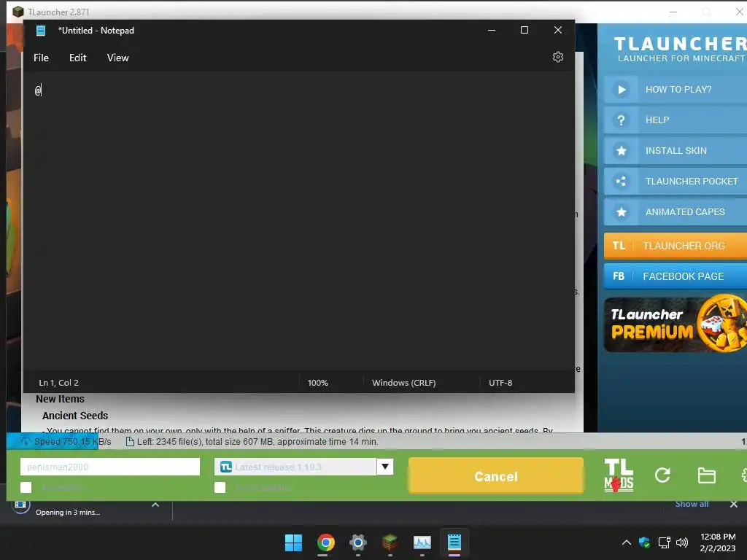
Task: Cancel the download with Cancel button
Action: point(496,476)
